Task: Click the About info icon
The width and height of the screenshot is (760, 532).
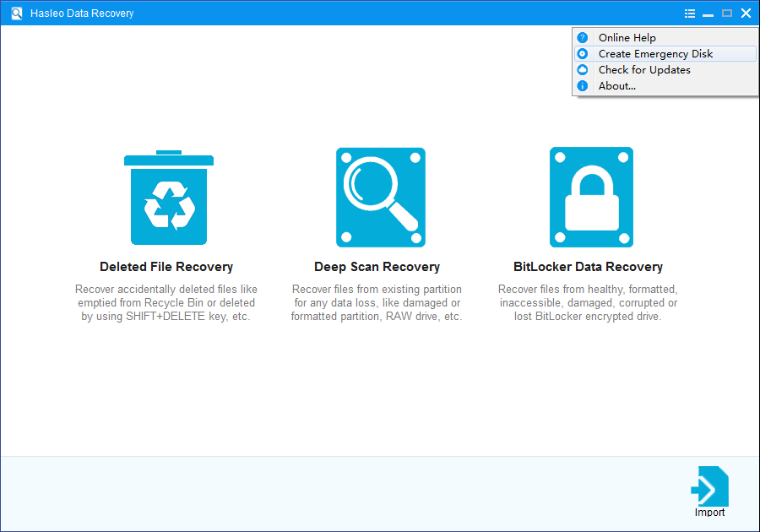Action: click(x=583, y=86)
